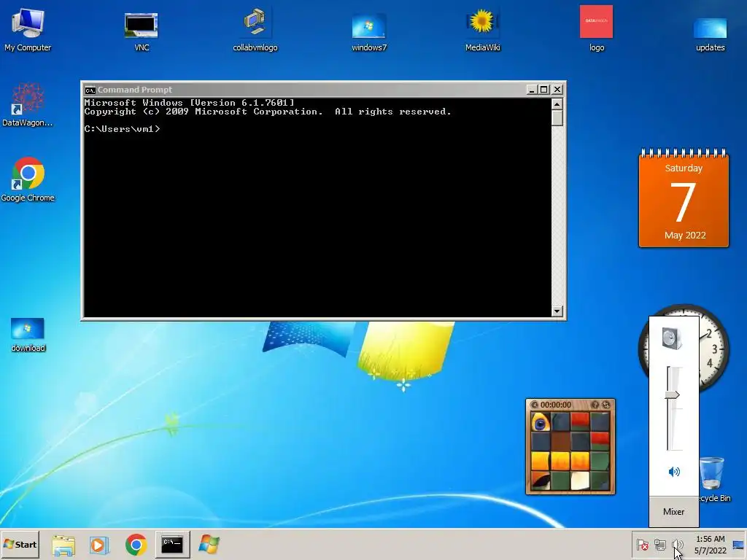
Task: Click the Command Prompt taskbar button
Action: [x=172, y=544]
